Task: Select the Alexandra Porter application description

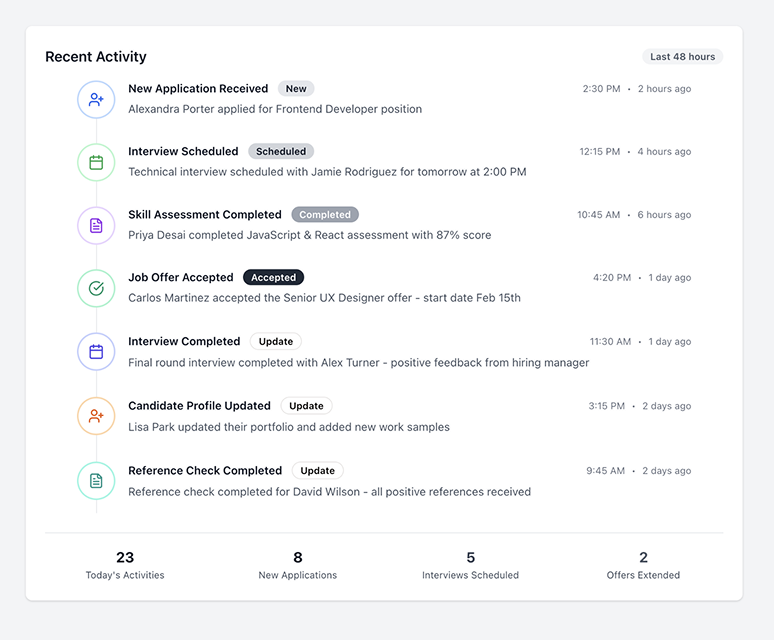Action: coord(275,109)
